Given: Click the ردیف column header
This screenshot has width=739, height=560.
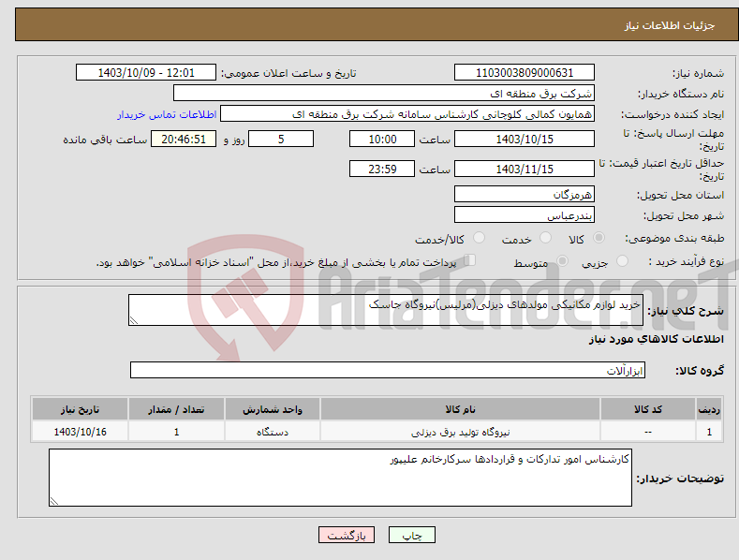Looking at the screenshot, I should coord(709,409).
